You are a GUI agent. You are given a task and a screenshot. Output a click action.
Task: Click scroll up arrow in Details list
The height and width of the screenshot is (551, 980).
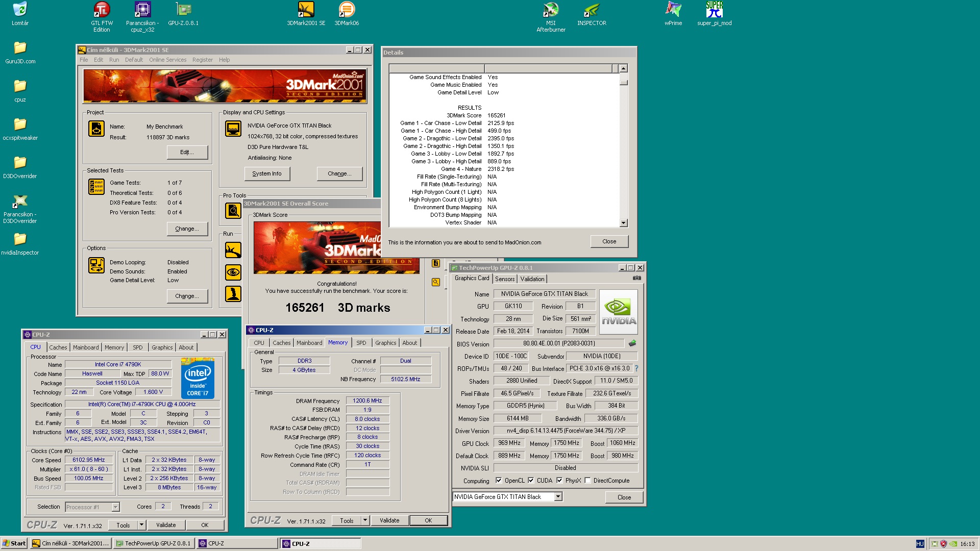tap(623, 68)
